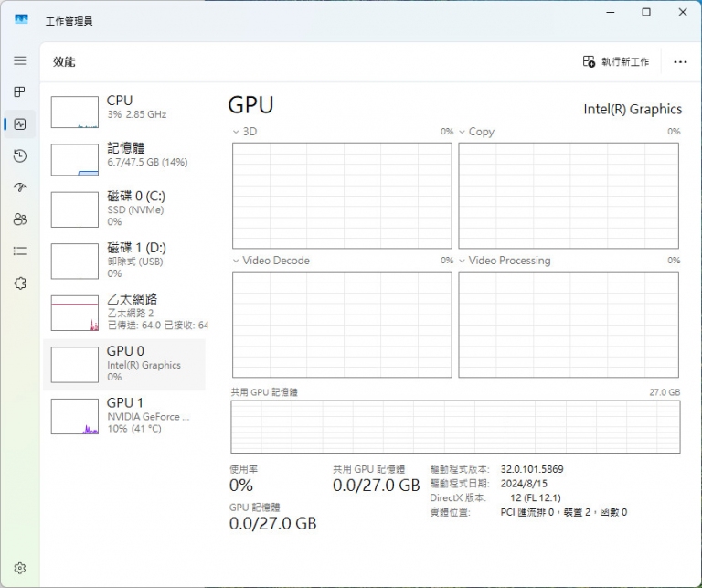Close the Task Manager window
Viewport: 702px width, 588px height.
(x=683, y=12)
